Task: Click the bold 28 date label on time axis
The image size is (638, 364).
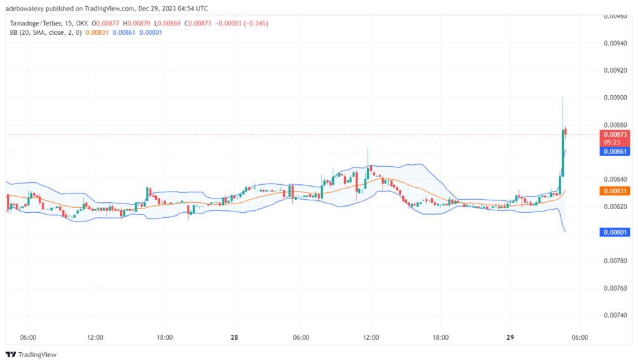Action: tap(234, 337)
